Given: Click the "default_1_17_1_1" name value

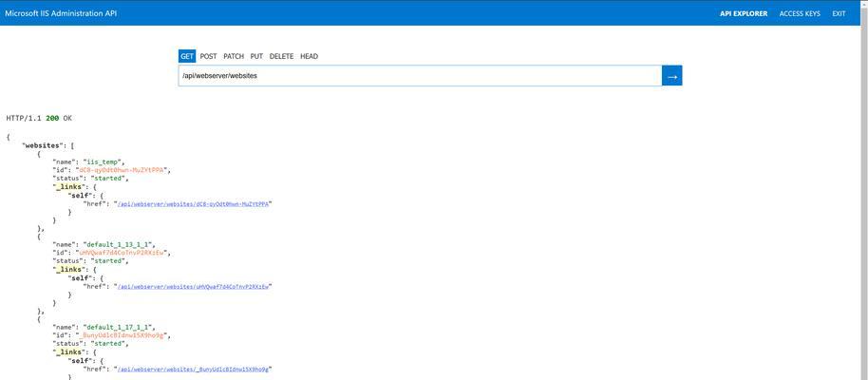Looking at the screenshot, I should tap(119, 328).
